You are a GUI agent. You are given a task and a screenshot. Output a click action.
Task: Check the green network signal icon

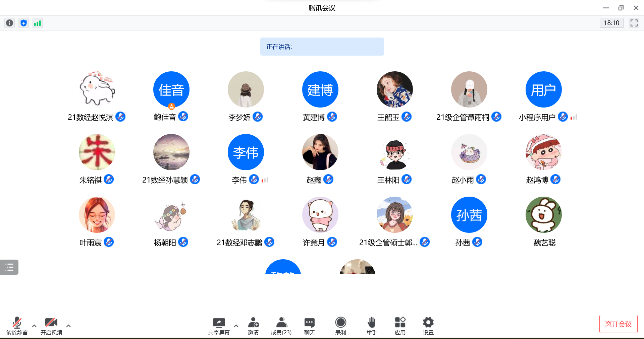pyautogui.click(x=38, y=23)
